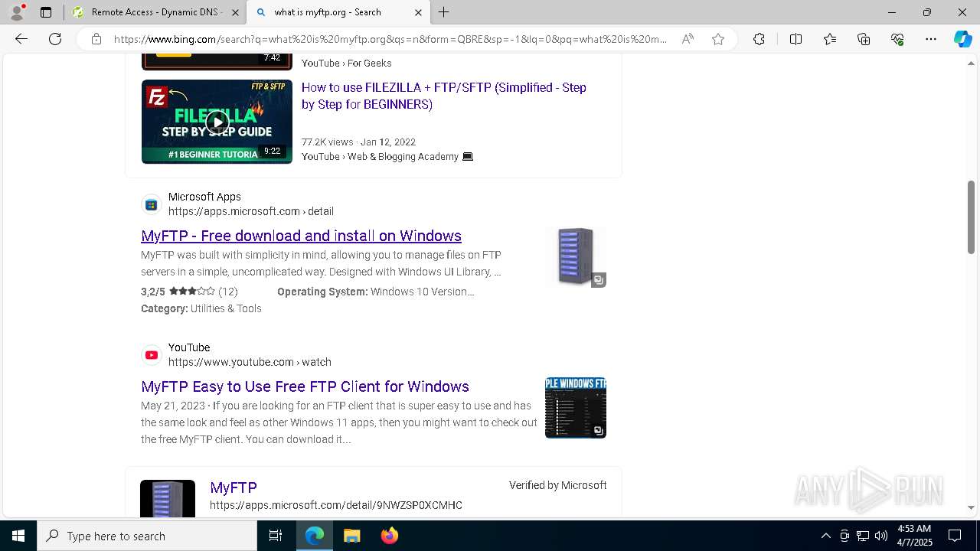Toggle split screen view
Viewport: 980px width, 551px height.
click(795, 39)
